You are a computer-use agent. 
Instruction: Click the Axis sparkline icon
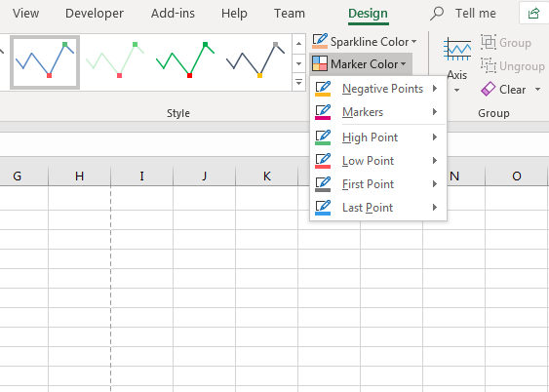(x=457, y=50)
